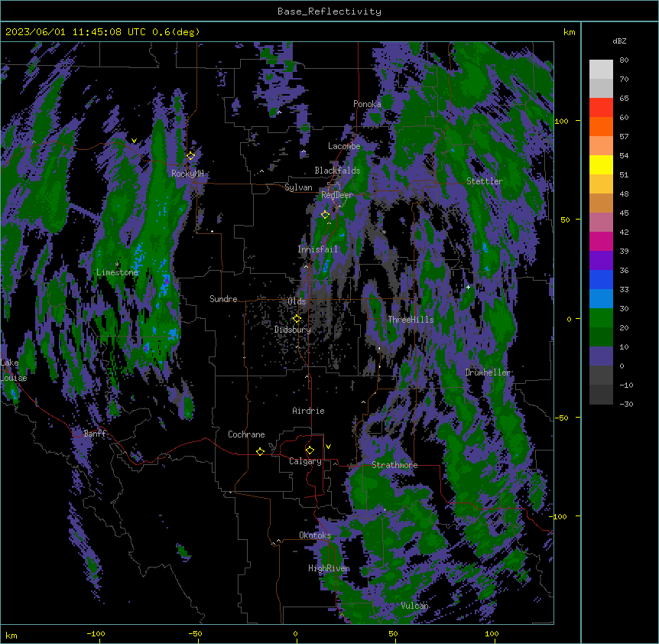This screenshot has width=659, height=644.
Task: Click the legend value -30
Action: pos(626,404)
